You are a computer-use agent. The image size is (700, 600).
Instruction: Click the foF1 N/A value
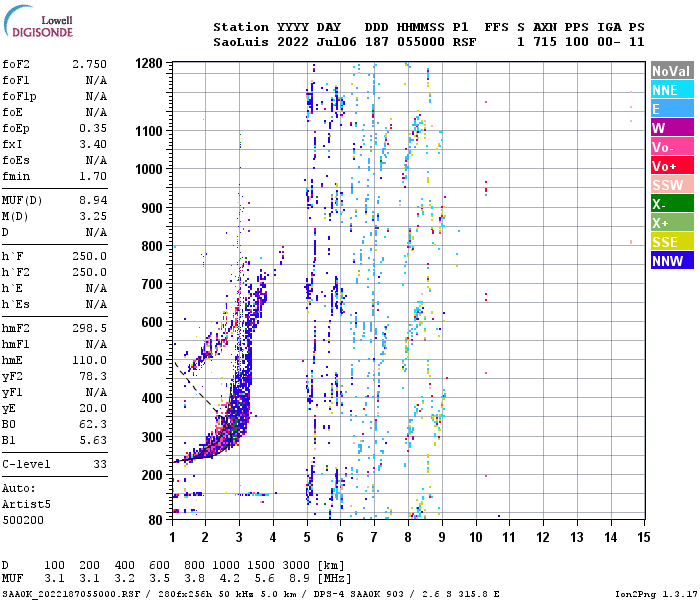[96, 80]
